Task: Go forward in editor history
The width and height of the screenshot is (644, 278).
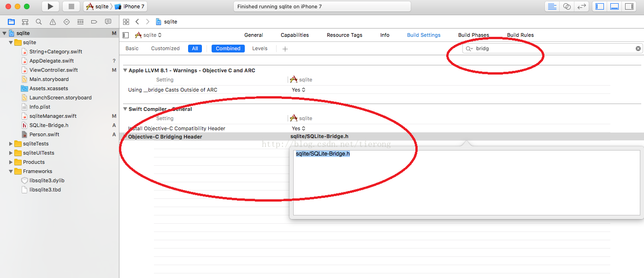Action: point(148,22)
